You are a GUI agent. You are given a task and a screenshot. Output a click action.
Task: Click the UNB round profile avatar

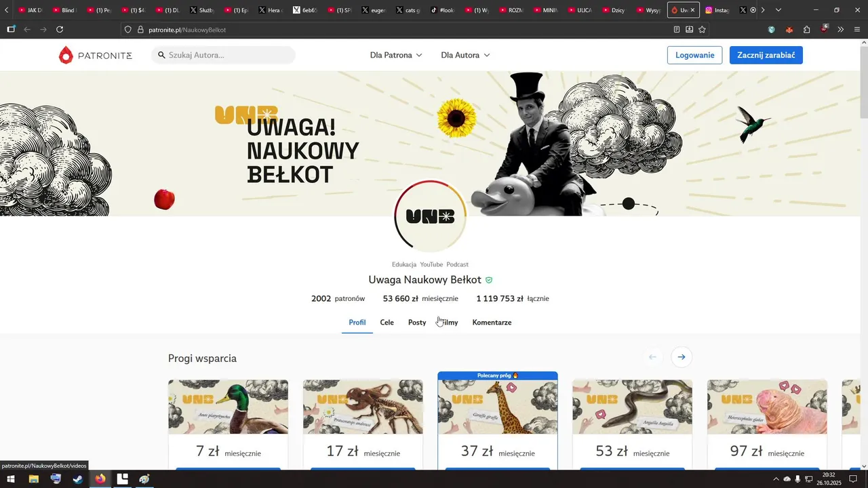tap(431, 216)
